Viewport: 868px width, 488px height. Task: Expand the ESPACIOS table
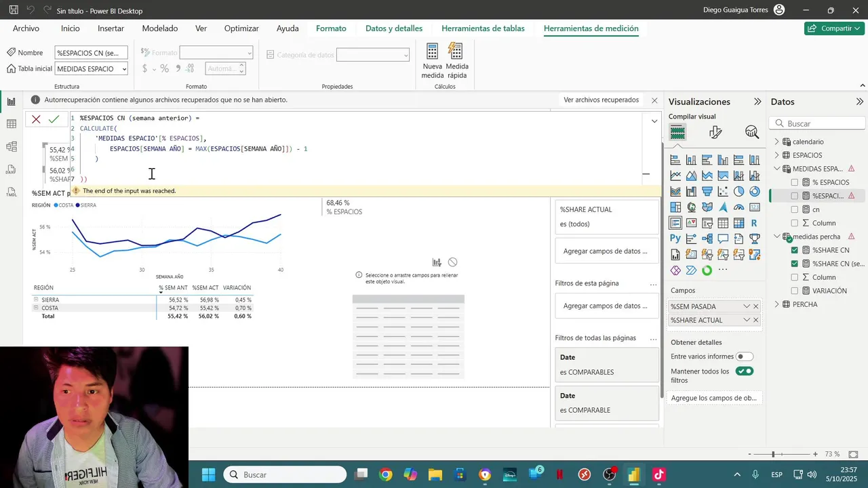(777, 155)
